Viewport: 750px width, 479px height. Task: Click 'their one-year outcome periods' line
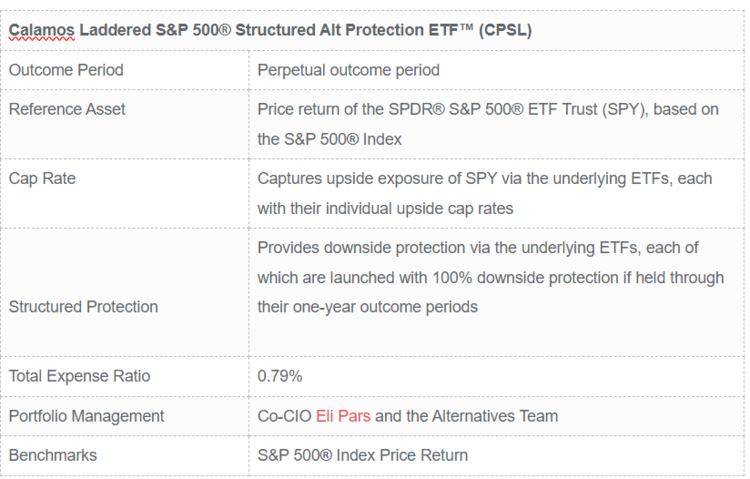[367, 307]
